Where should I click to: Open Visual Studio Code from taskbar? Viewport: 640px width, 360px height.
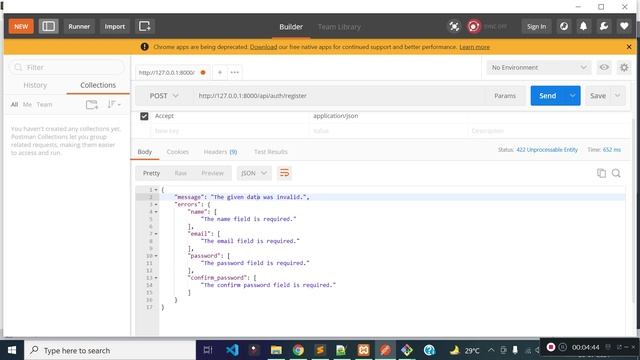click(x=232, y=350)
